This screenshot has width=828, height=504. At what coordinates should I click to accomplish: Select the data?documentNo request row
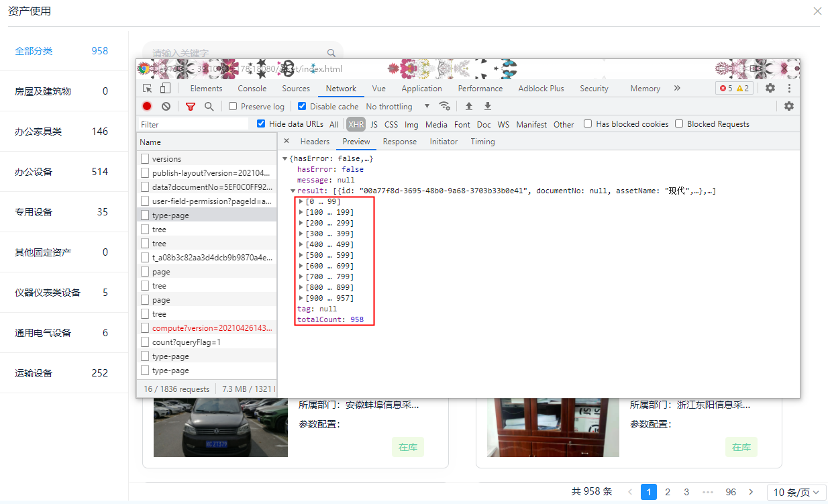(207, 187)
